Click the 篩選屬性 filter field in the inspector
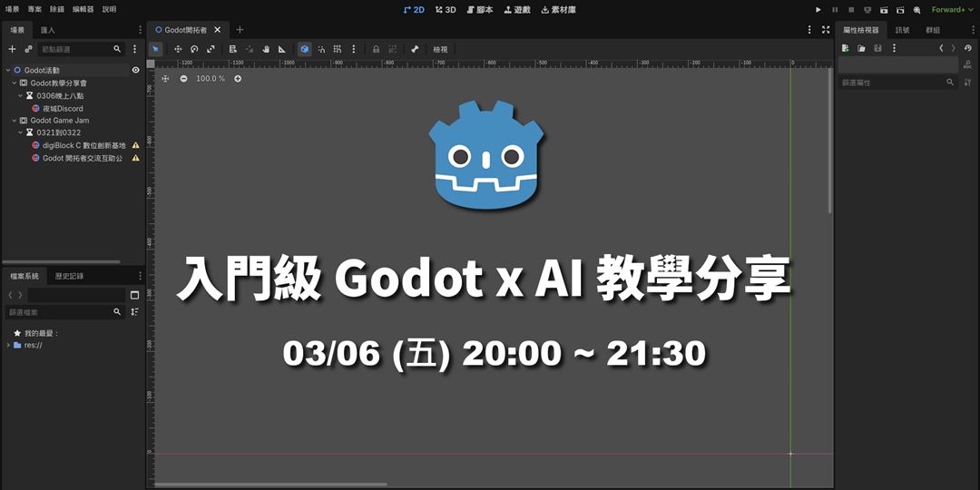980x490 pixels. (x=892, y=83)
